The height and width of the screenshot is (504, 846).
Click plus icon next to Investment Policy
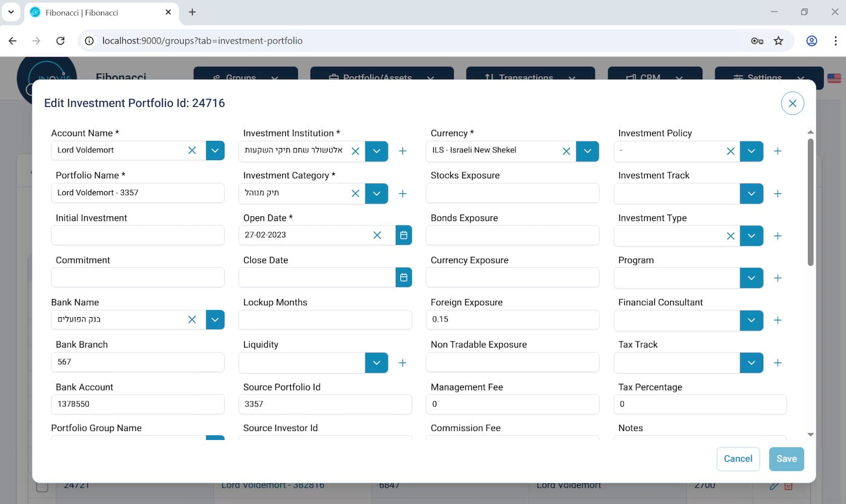[x=778, y=151]
